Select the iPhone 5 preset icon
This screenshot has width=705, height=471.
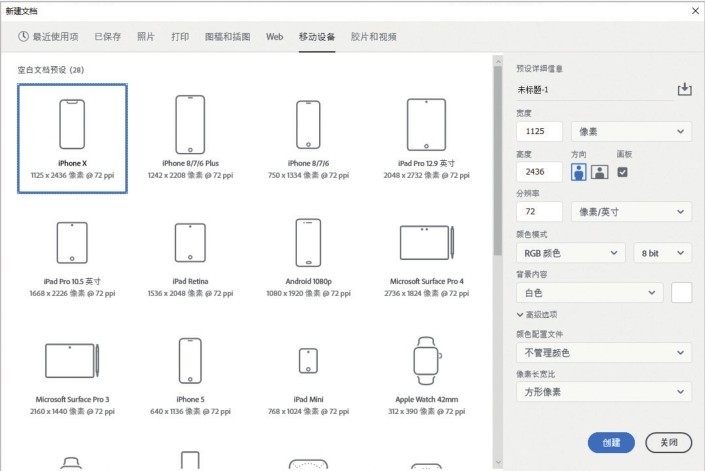click(190, 360)
